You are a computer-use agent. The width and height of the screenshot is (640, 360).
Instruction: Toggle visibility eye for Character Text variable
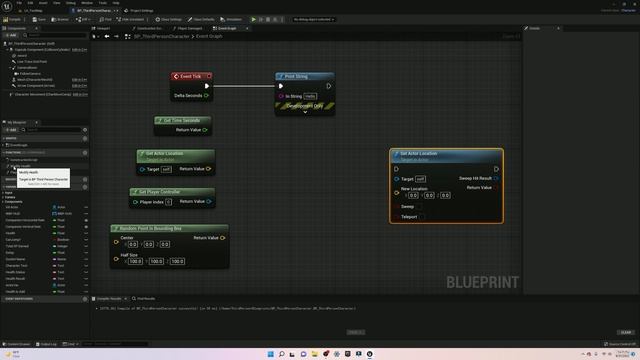coord(86,266)
